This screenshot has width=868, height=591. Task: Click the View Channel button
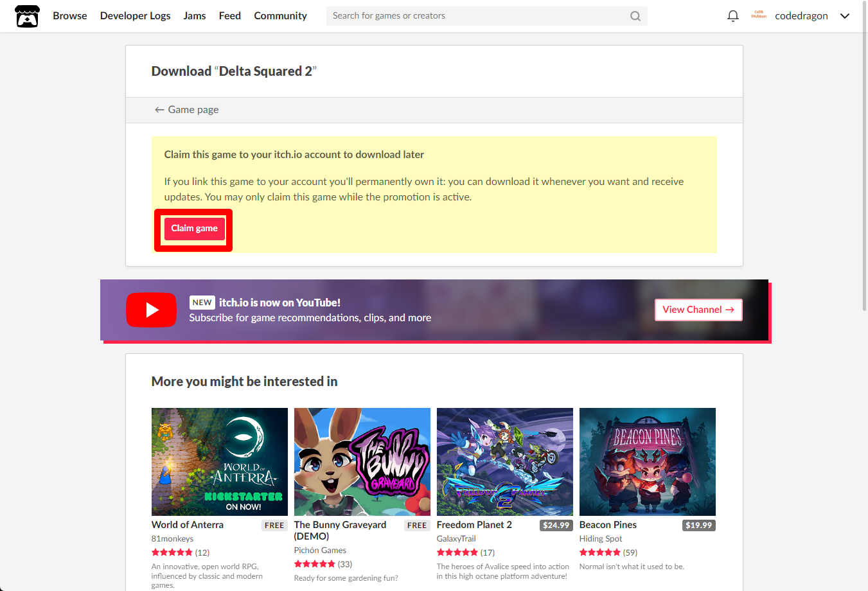point(698,310)
